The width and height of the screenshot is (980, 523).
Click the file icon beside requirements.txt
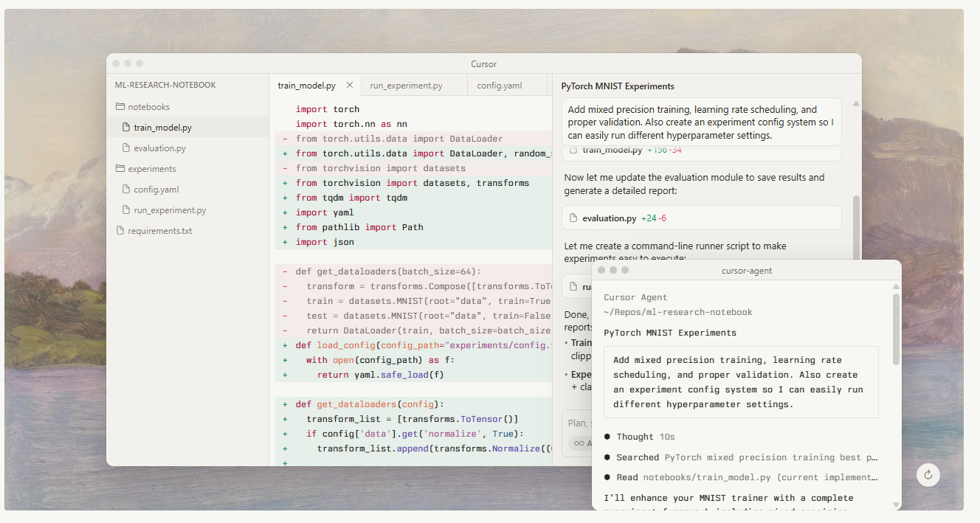pyautogui.click(x=120, y=230)
